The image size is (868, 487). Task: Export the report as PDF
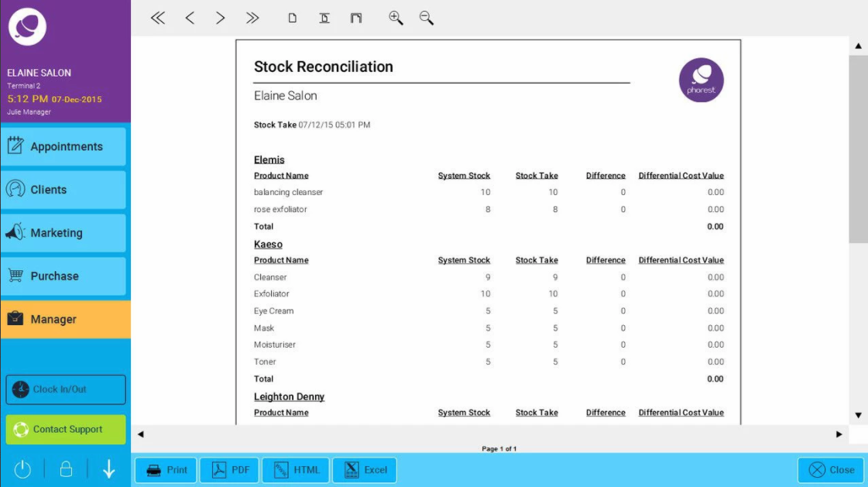click(230, 470)
